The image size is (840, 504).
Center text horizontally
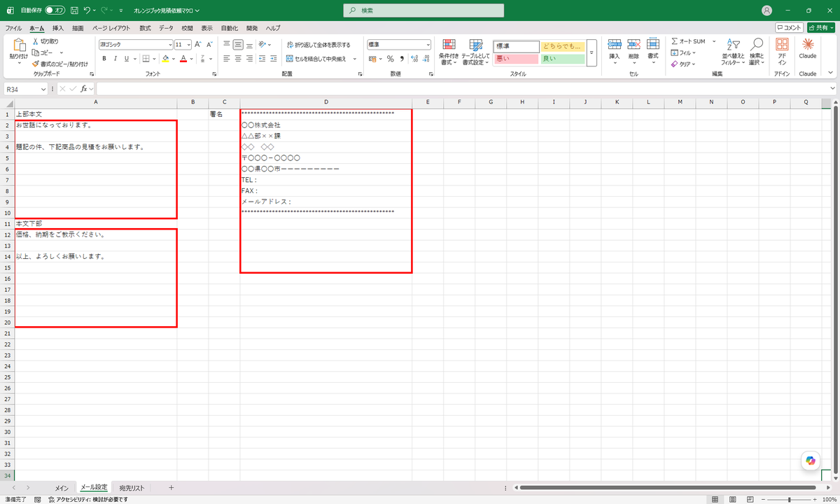click(238, 59)
